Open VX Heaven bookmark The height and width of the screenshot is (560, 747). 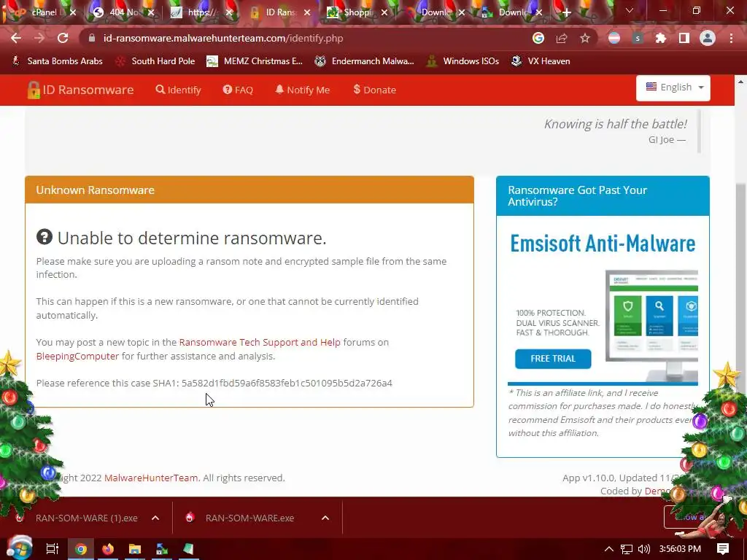pyautogui.click(x=541, y=61)
